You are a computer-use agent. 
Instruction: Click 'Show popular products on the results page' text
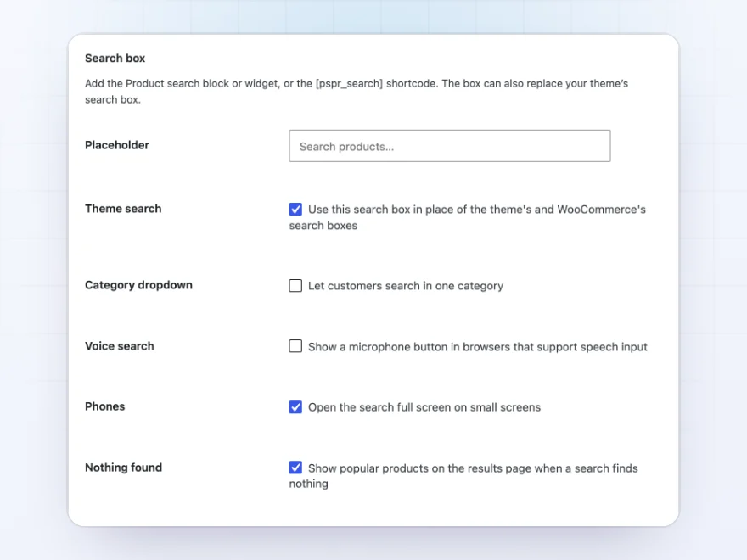point(463,476)
